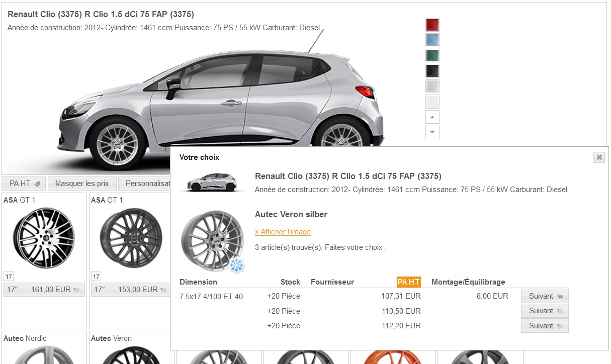Close the Votre choix dialog
Screen dimensions: 611x364
[x=599, y=157]
